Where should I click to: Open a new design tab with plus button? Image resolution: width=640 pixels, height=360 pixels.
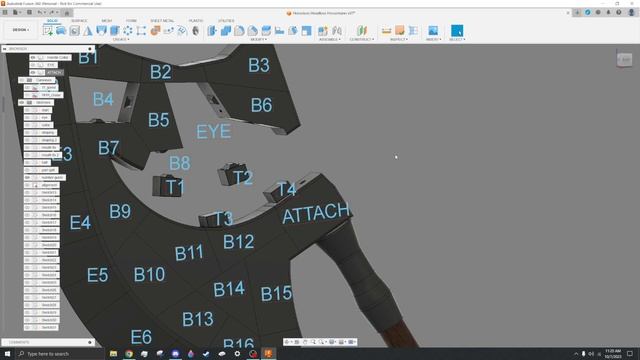[577, 13]
